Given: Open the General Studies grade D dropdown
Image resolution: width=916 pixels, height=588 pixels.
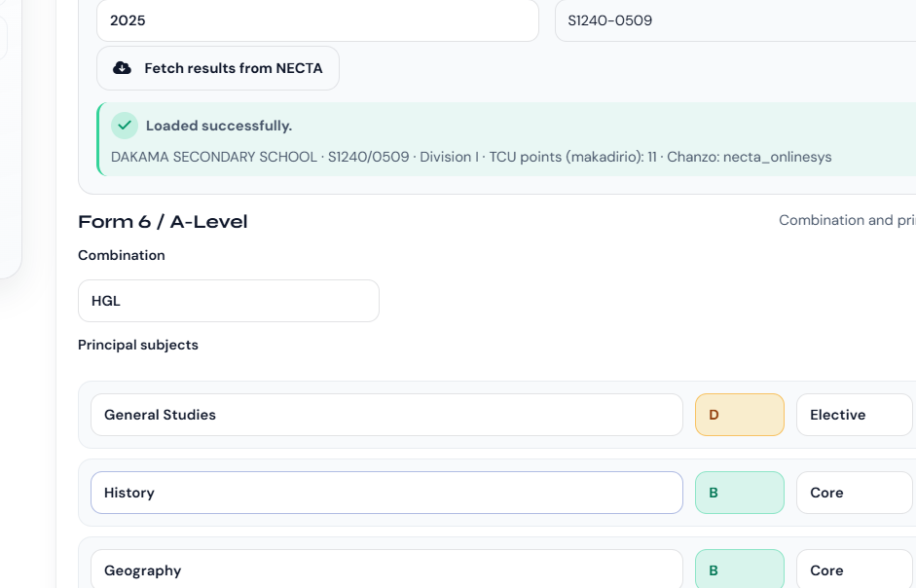Looking at the screenshot, I should click(740, 415).
